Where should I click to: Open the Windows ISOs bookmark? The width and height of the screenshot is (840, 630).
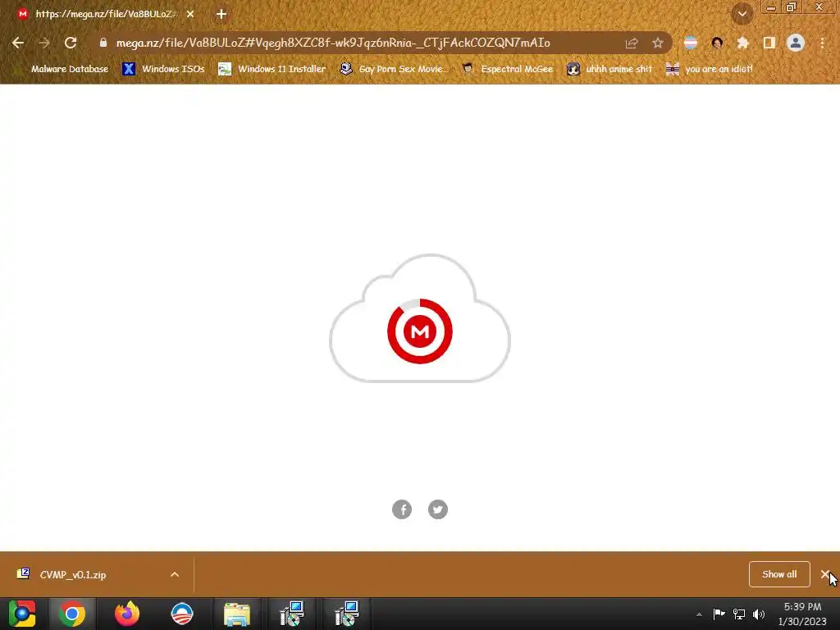point(163,69)
